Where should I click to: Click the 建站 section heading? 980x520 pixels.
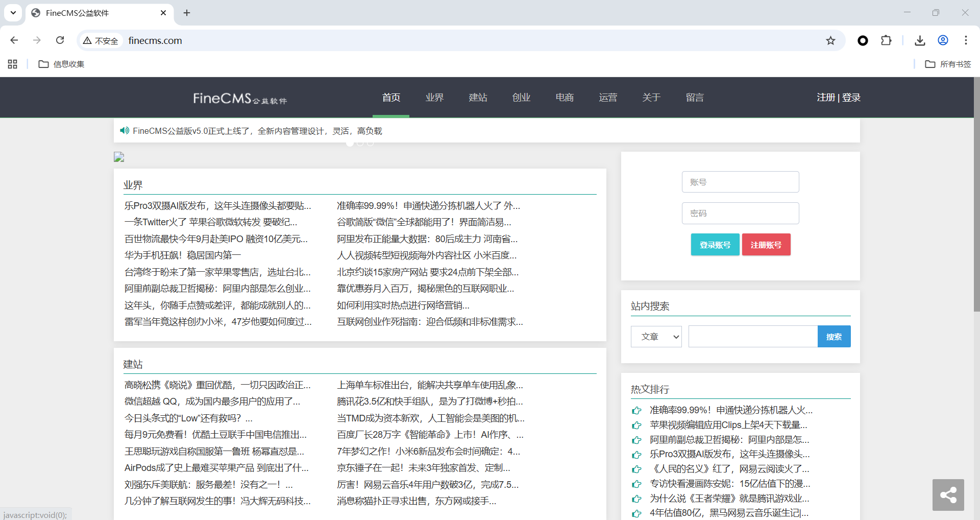tap(133, 364)
